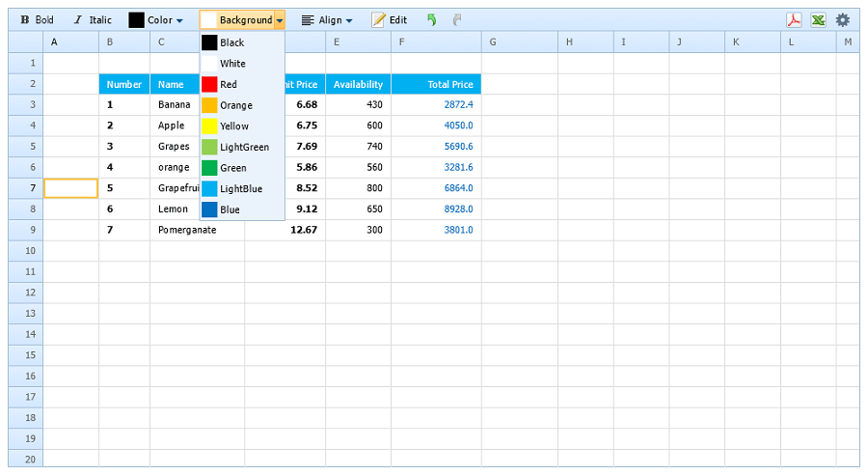Click the Align lines icon
Image resolution: width=868 pixels, height=475 pixels.
[308, 20]
